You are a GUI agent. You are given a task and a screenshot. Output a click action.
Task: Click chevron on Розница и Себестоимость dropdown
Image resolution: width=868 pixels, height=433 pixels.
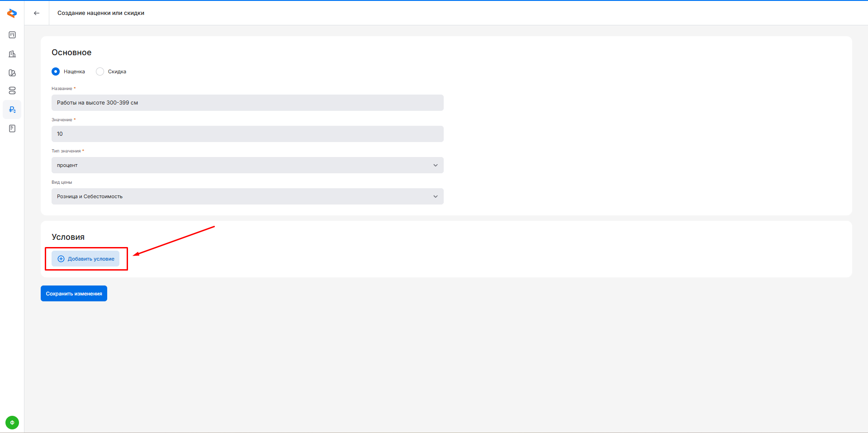(x=436, y=196)
